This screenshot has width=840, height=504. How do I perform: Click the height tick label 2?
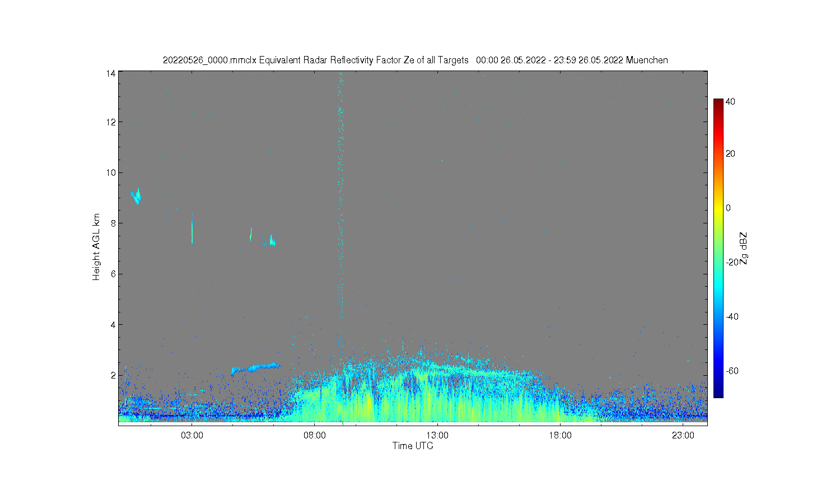point(113,375)
